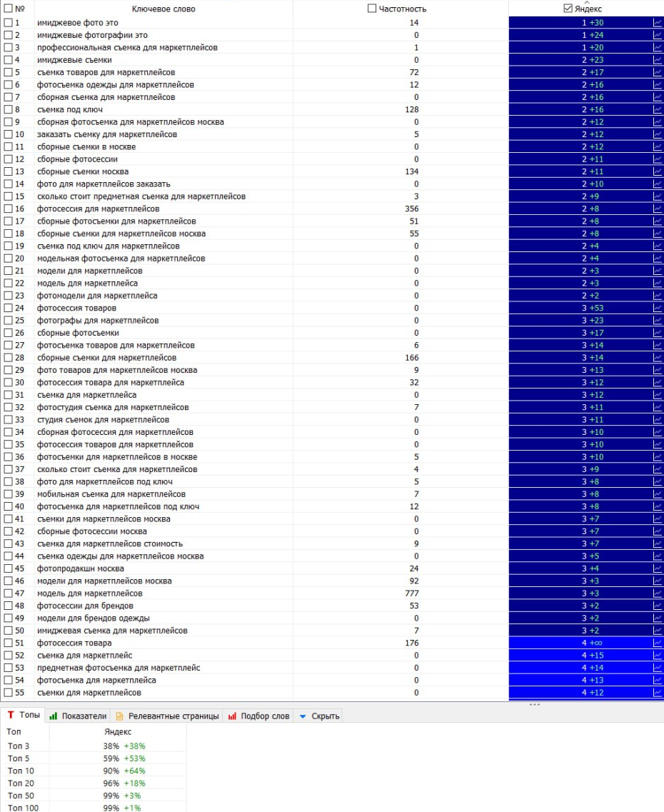Open chart icon in сборные фотосъемки row 26
The width and height of the screenshot is (664, 812).
tap(658, 333)
